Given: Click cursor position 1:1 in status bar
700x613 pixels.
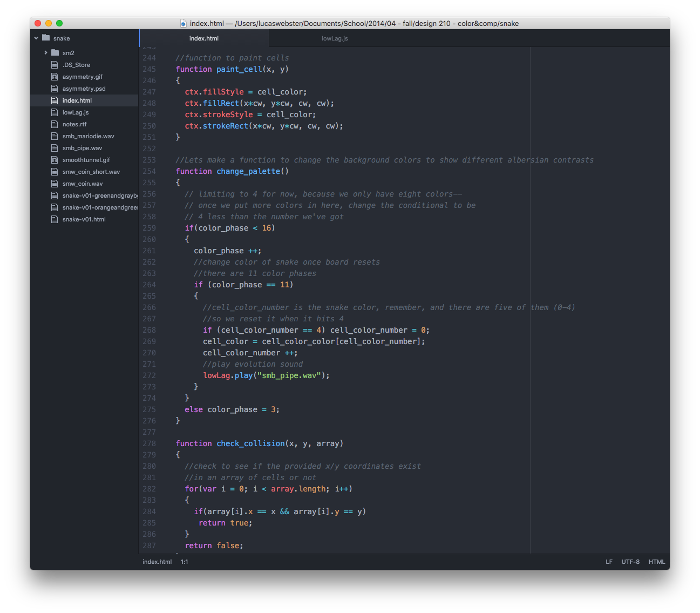Looking at the screenshot, I should (185, 562).
